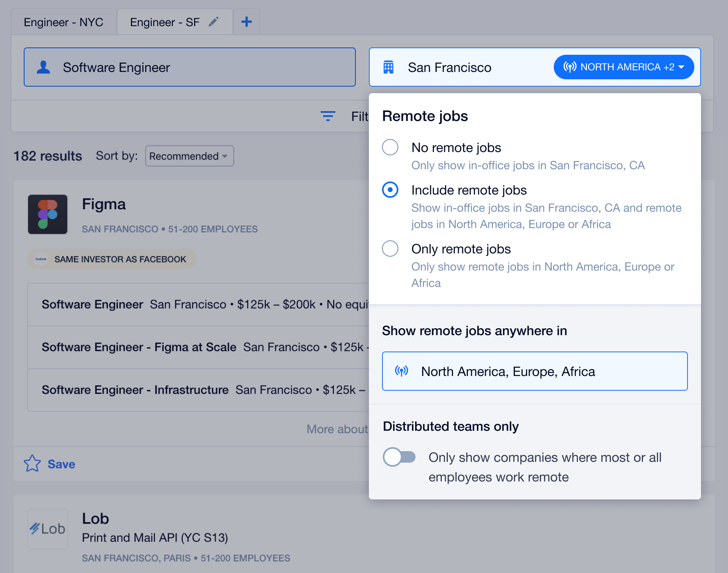Click the pencil edit icon on Engineer - SF tab
This screenshot has width=728, height=573.
(x=213, y=22)
